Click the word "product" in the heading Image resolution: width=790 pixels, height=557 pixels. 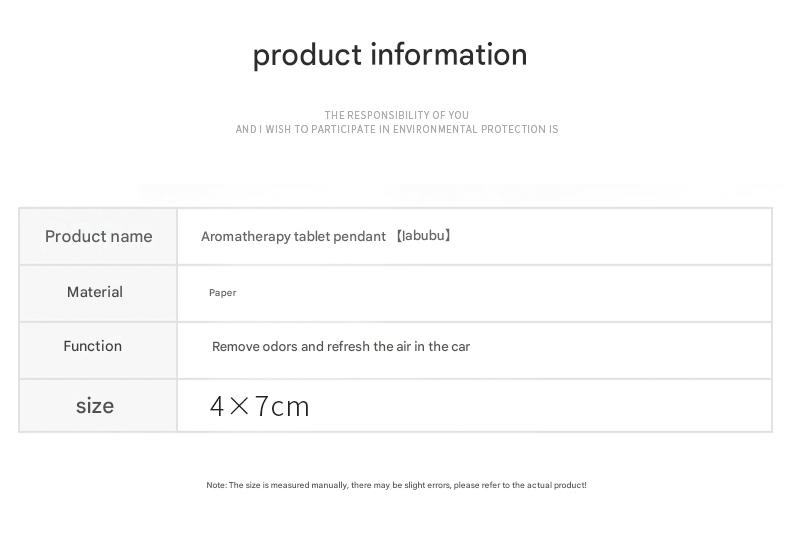[307, 55]
